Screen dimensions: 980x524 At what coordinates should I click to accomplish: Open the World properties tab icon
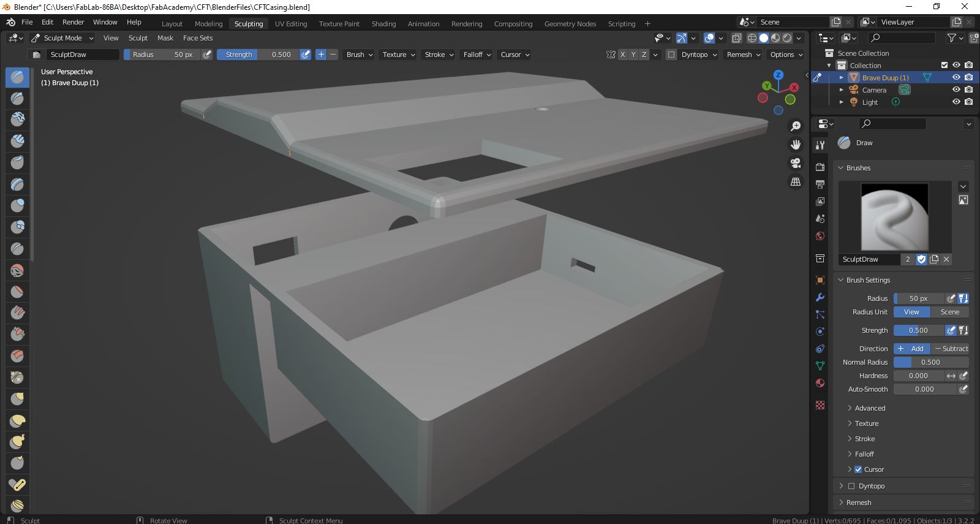coord(820,236)
